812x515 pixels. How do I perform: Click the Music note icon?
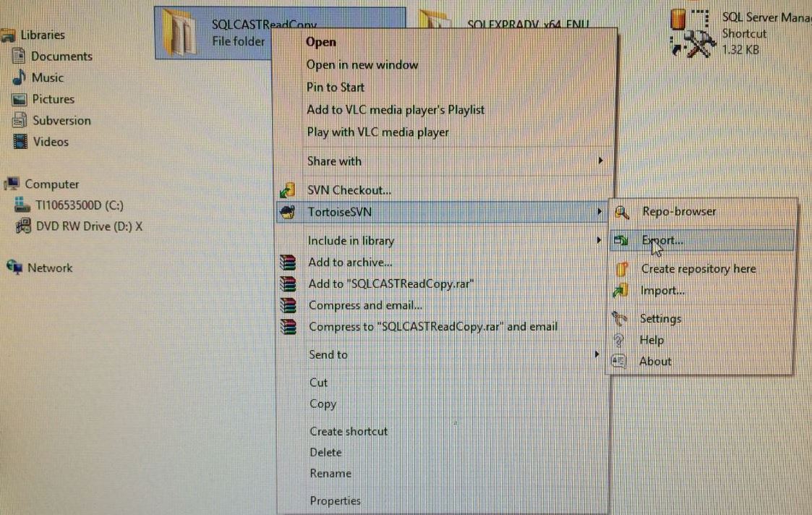[x=19, y=77]
